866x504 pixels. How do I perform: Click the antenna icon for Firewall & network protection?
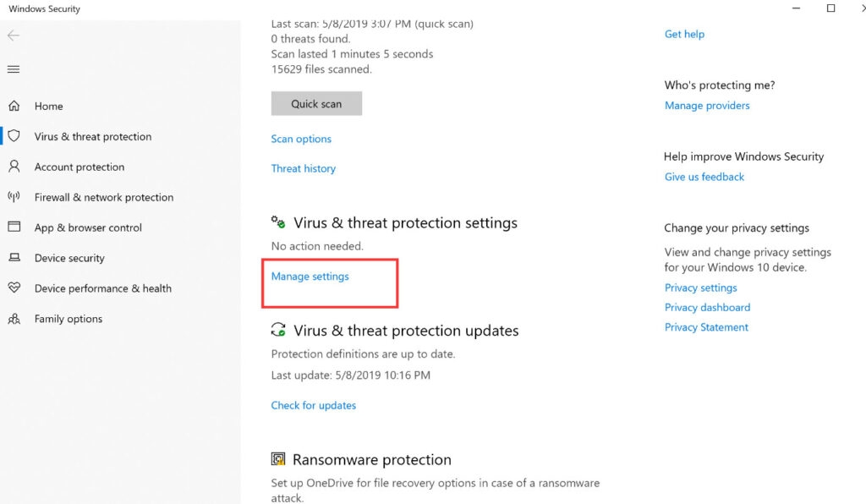pyautogui.click(x=14, y=196)
